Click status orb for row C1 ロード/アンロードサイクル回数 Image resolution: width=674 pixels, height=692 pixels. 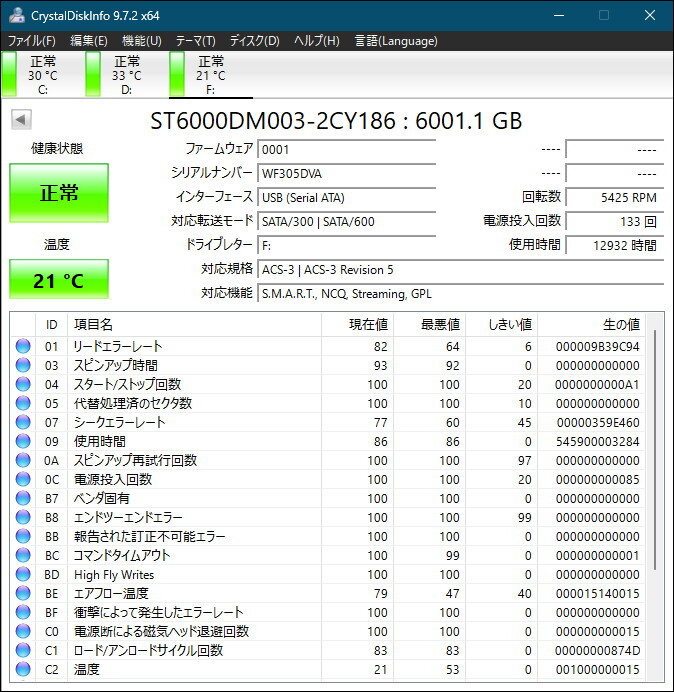pos(23,650)
